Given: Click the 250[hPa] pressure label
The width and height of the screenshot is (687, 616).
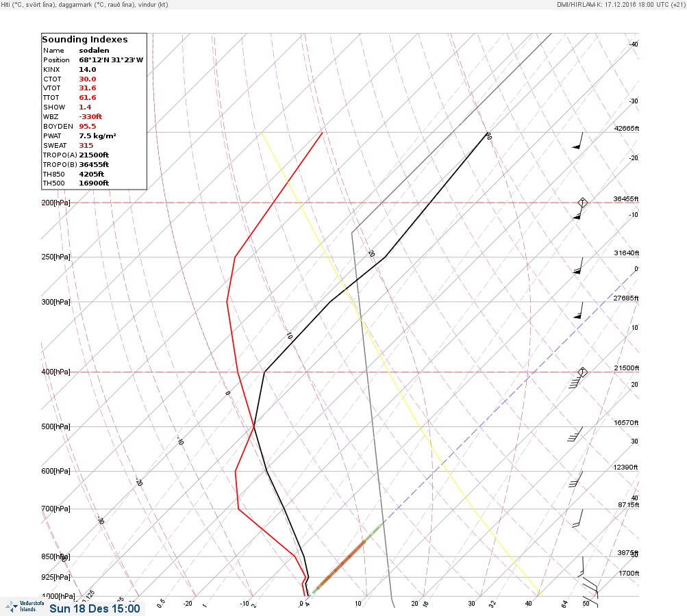Looking at the screenshot, I should click(x=55, y=257).
